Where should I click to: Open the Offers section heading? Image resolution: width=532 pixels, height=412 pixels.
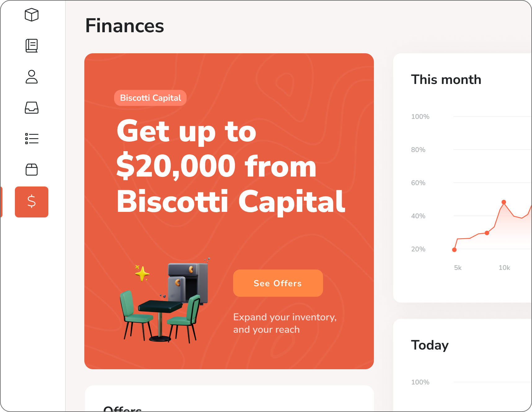coord(122,410)
